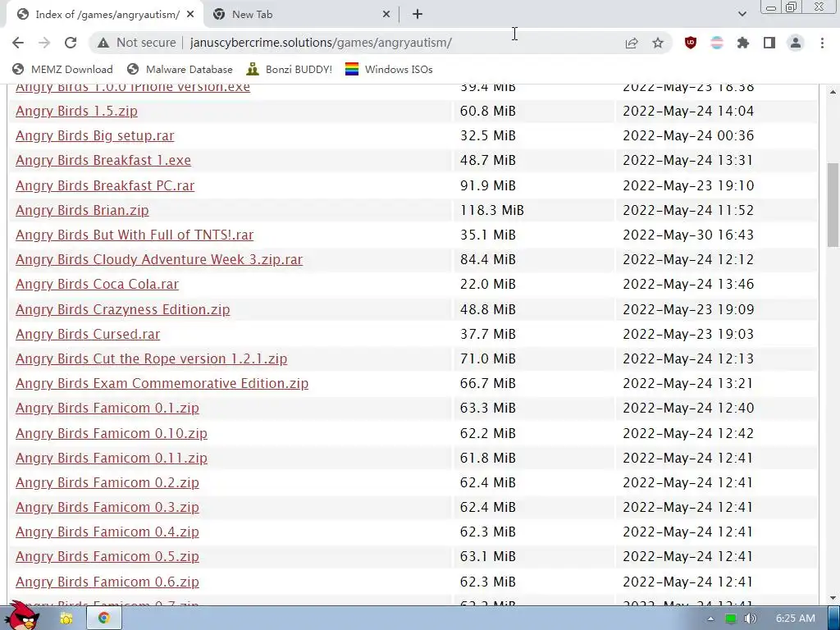
Task: Open Angry Birds Breakfast PC.rar link
Action: (105, 185)
